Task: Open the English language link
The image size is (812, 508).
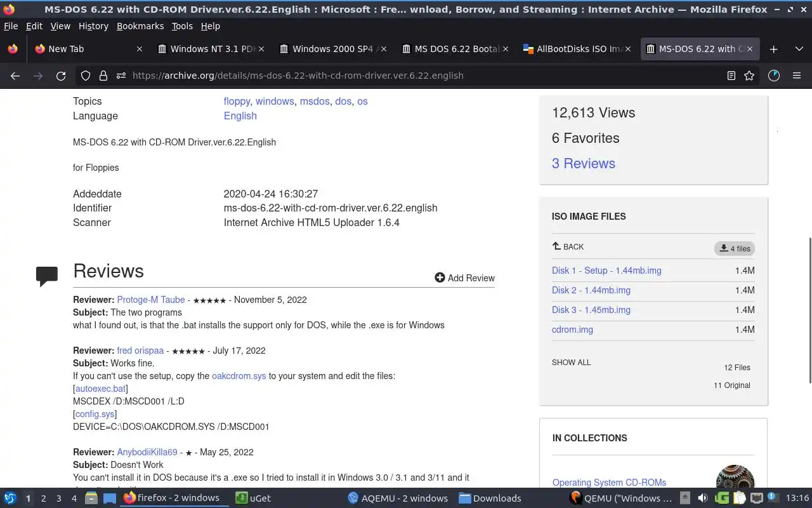Action: pyautogui.click(x=240, y=116)
